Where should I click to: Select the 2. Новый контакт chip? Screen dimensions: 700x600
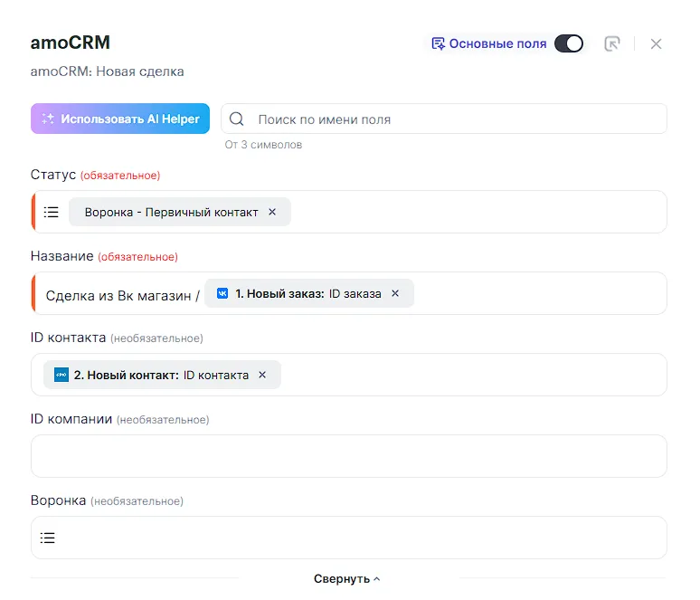[152, 375]
